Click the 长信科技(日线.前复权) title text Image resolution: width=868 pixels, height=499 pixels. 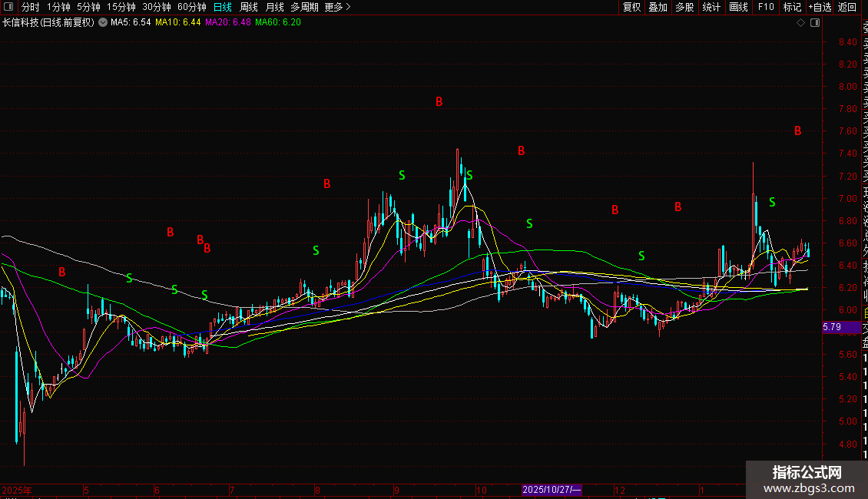[x=48, y=23]
